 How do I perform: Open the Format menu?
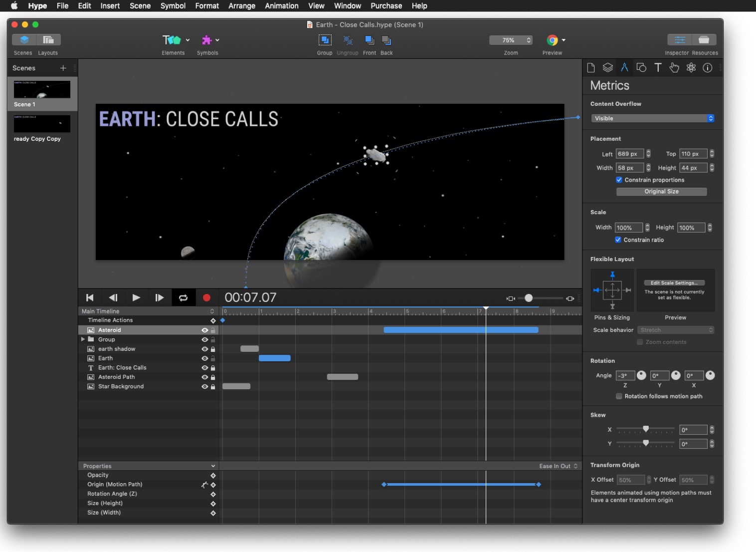pos(207,6)
